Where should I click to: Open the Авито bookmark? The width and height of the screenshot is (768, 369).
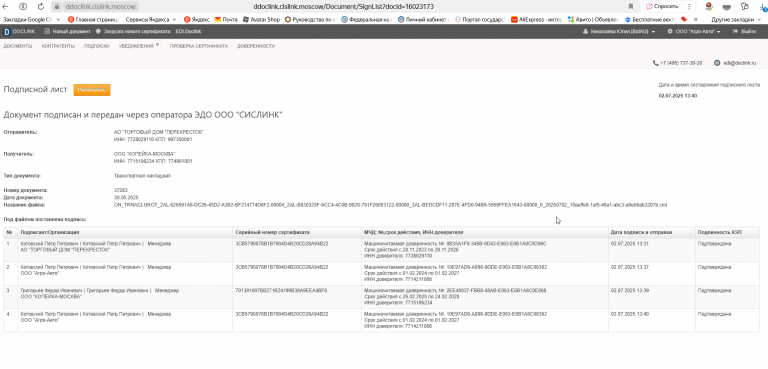pyautogui.click(x=593, y=20)
